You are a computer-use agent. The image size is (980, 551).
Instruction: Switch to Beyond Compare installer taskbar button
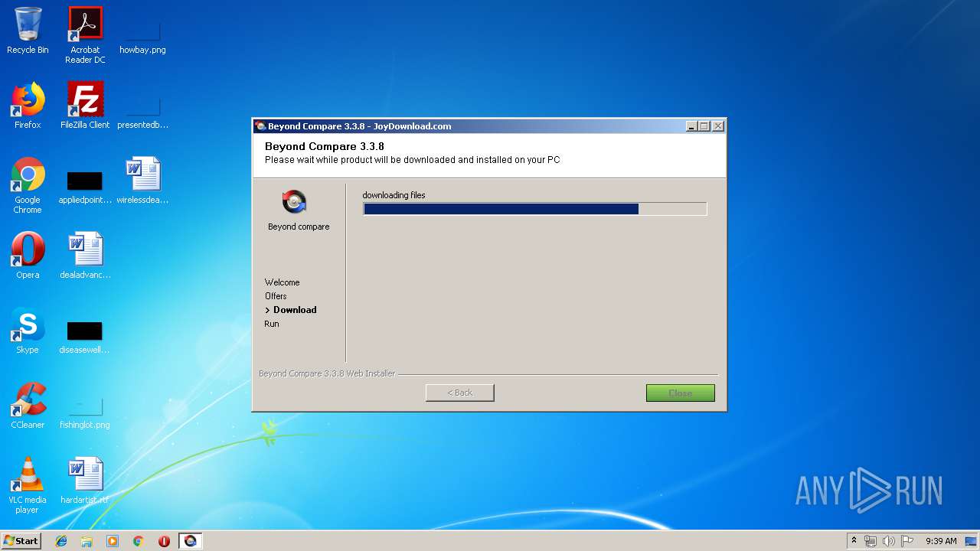coord(191,541)
